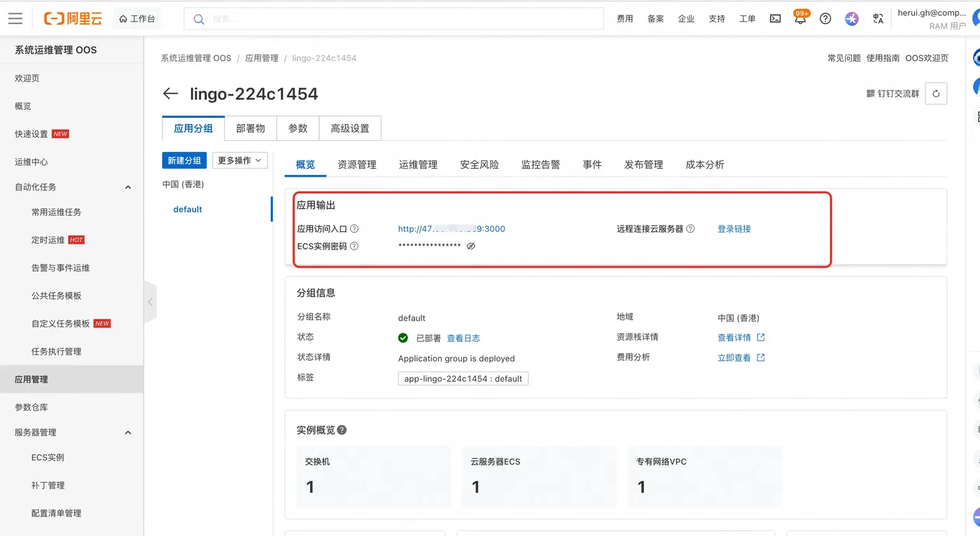Viewport: 980px width, 536px height.
Task: Refresh the application page
Action: point(936,93)
